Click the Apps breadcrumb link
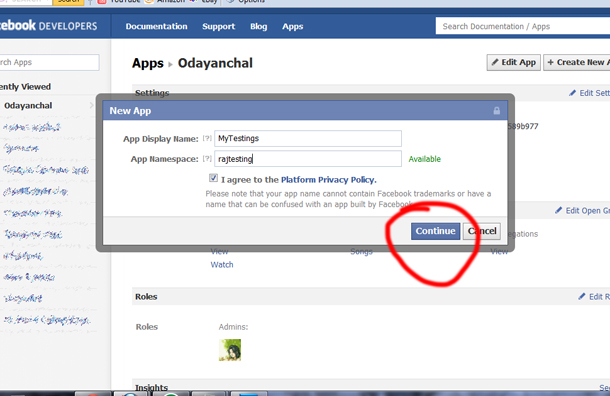The height and width of the screenshot is (396, 610). [148, 63]
